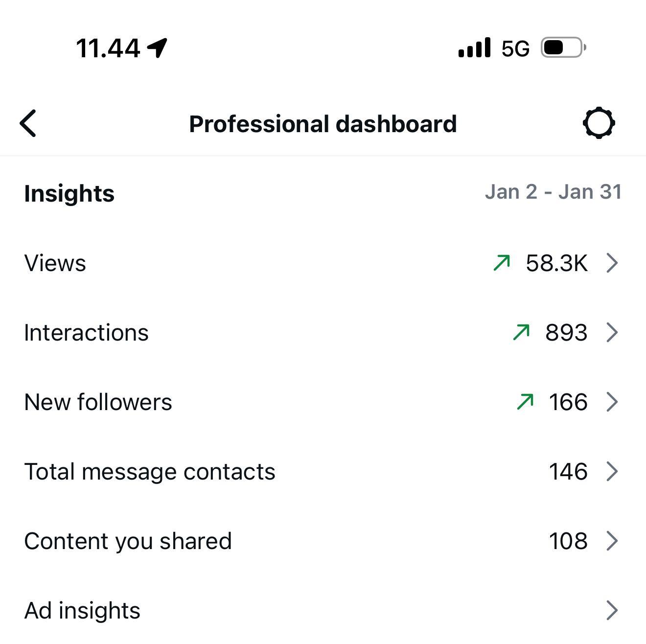Tap the cellular signal strength icon
The width and height of the screenshot is (646, 644).
tap(474, 48)
